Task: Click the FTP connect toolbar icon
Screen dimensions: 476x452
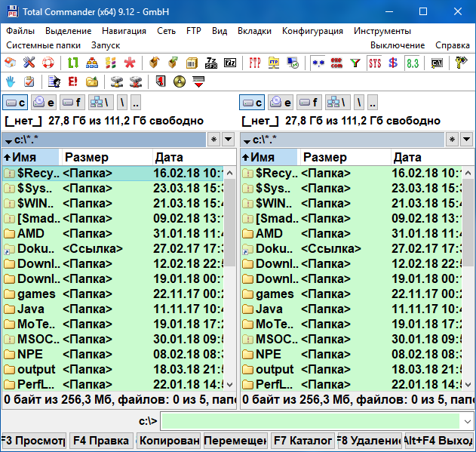Action: point(255,63)
